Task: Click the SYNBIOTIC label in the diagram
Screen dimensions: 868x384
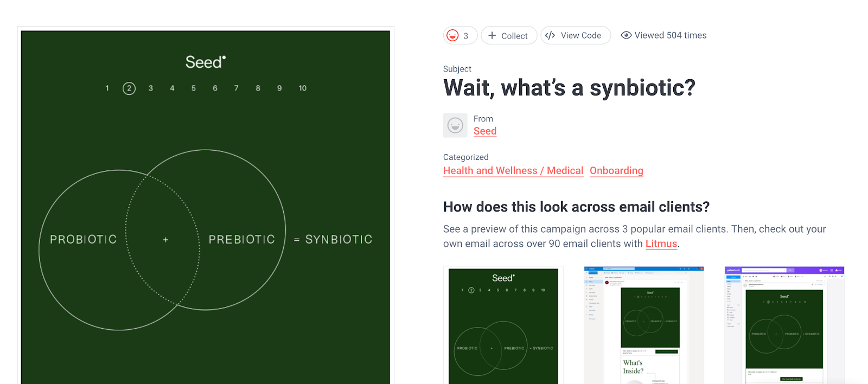Action: tap(339, 239)
